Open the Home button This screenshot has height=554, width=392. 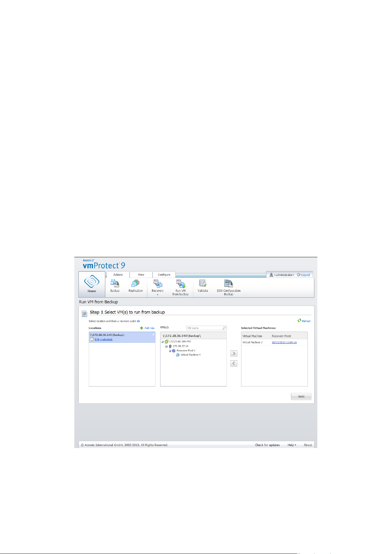[x=92, y=285]
